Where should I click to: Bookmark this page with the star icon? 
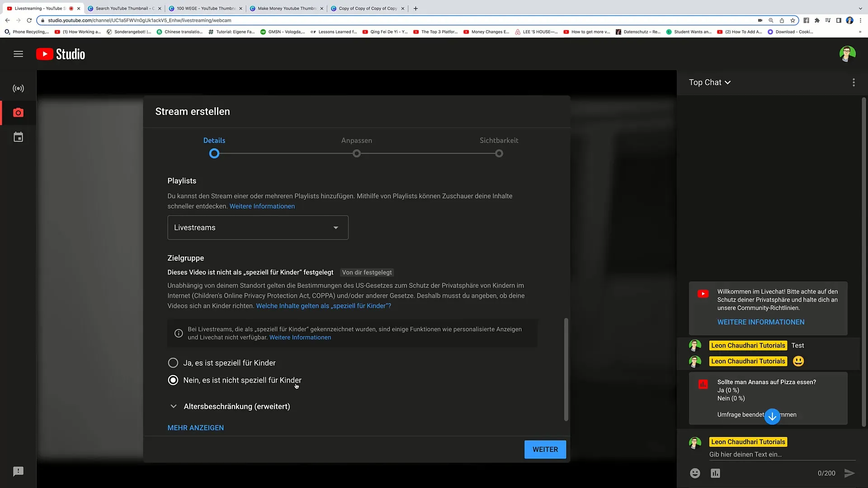tap(793, 20)
